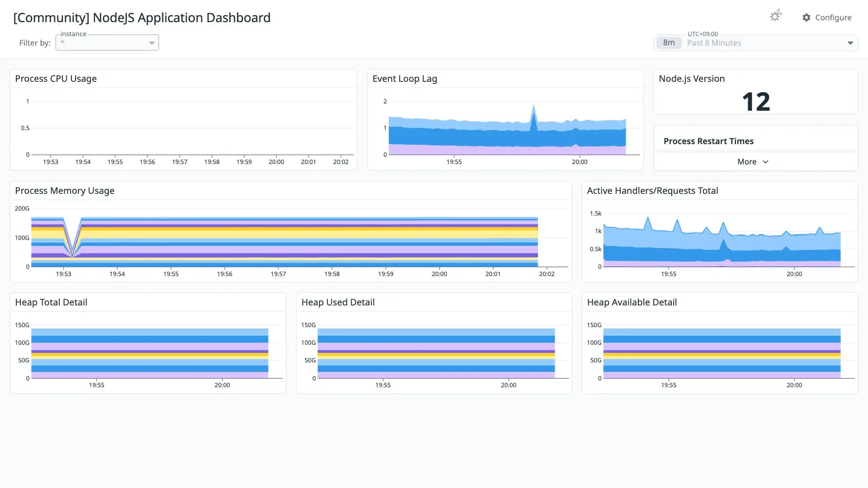Select the Process CPU Usage panel title
The image size is (868, 488).
click(56, 79)
